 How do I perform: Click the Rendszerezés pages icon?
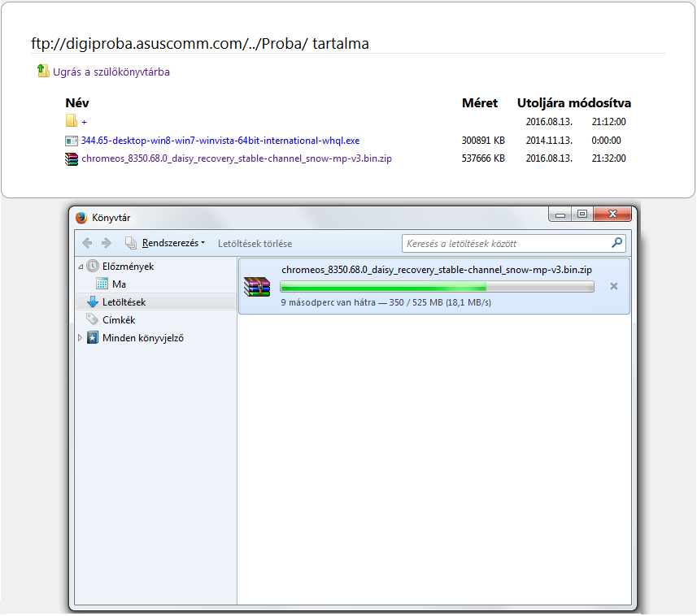pos(131,243)
